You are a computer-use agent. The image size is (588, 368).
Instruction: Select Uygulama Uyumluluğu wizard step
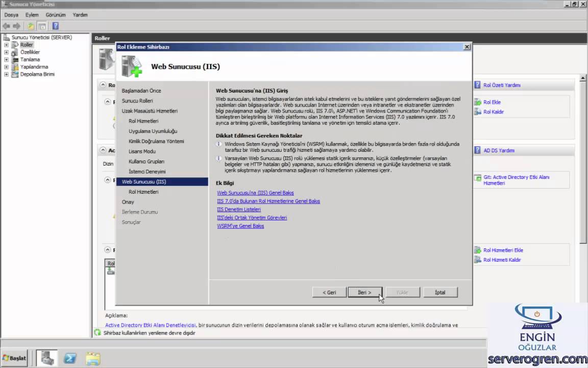coord(153,131)
